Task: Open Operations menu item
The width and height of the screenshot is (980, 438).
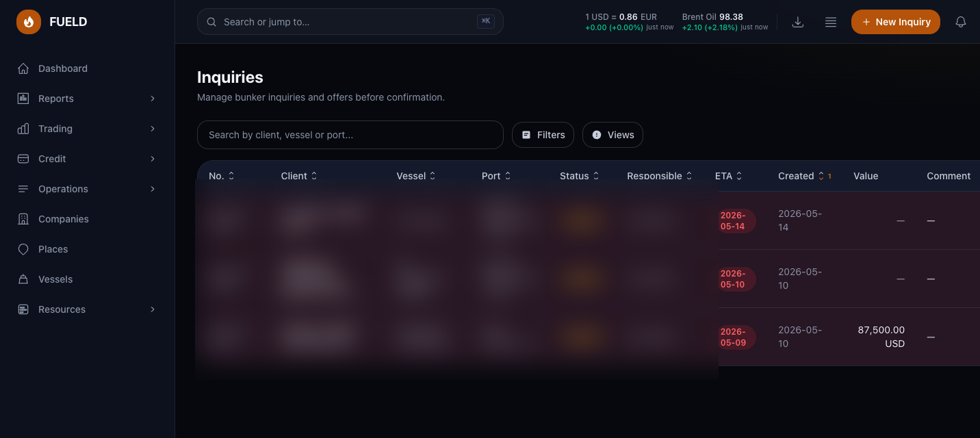Action: point(87,189)
